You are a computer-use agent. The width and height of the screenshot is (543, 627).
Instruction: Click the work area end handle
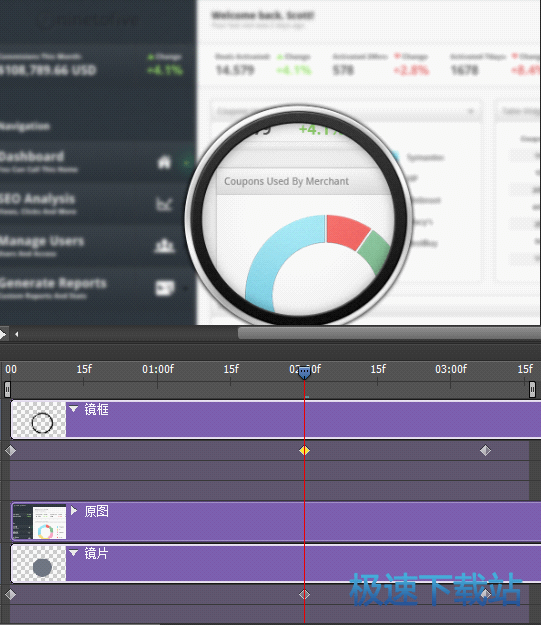point(532,389)
